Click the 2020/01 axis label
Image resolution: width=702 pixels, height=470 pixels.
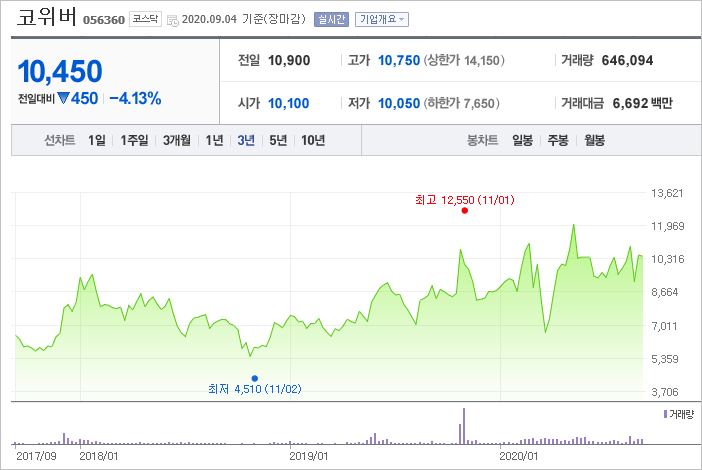pyautogui.click(x=518, y=456)
